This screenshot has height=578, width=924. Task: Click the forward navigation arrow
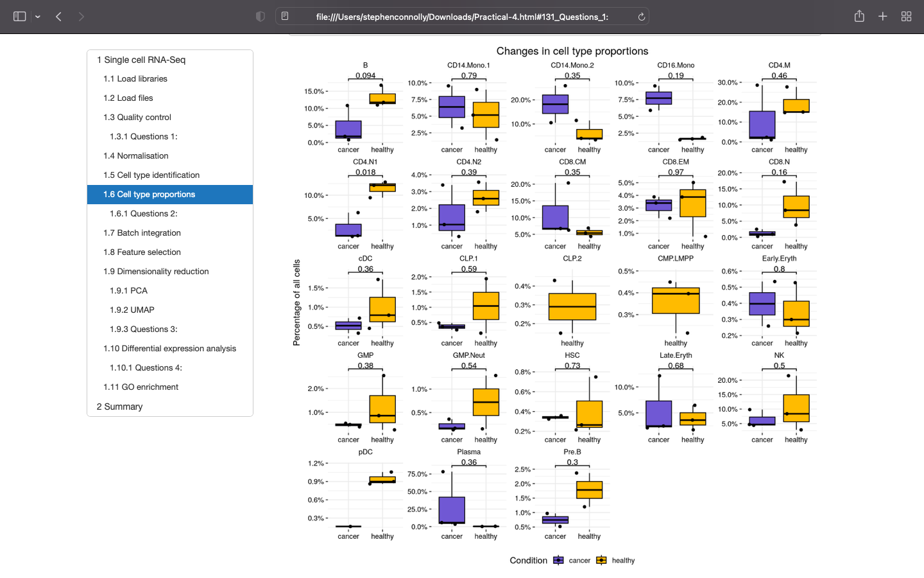[81, 16]
